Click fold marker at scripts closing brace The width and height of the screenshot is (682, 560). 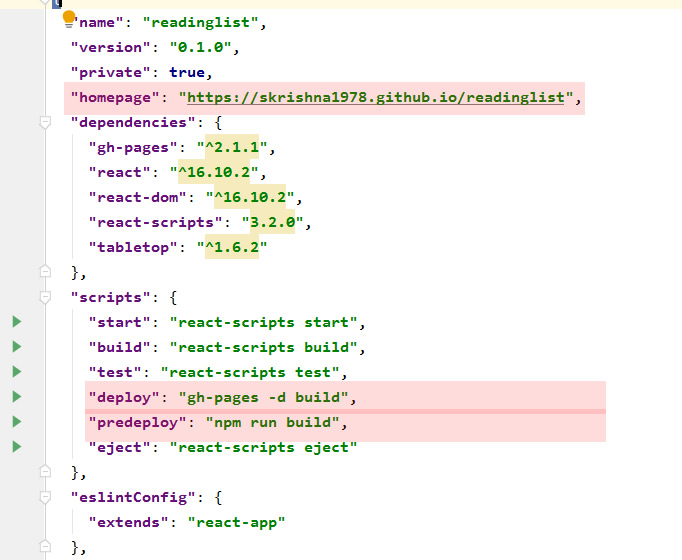pyautogui.click(x=44, y=471)
